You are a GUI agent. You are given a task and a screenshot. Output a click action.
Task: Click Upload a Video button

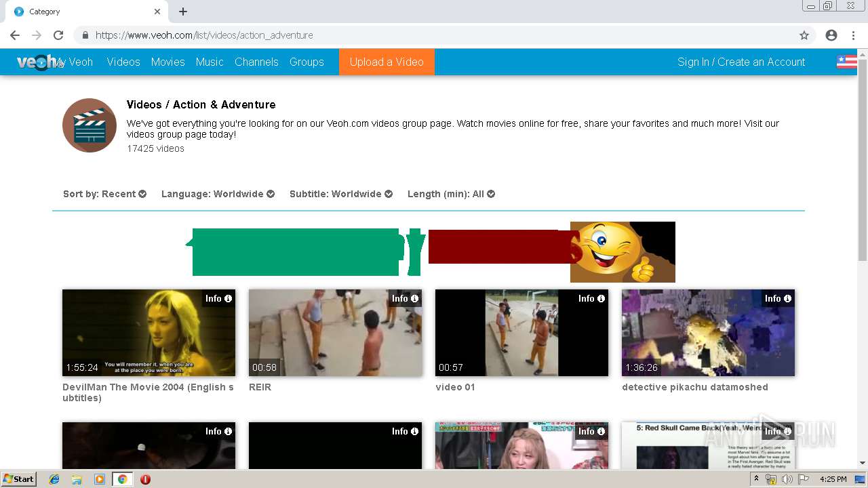pos(387,62)
